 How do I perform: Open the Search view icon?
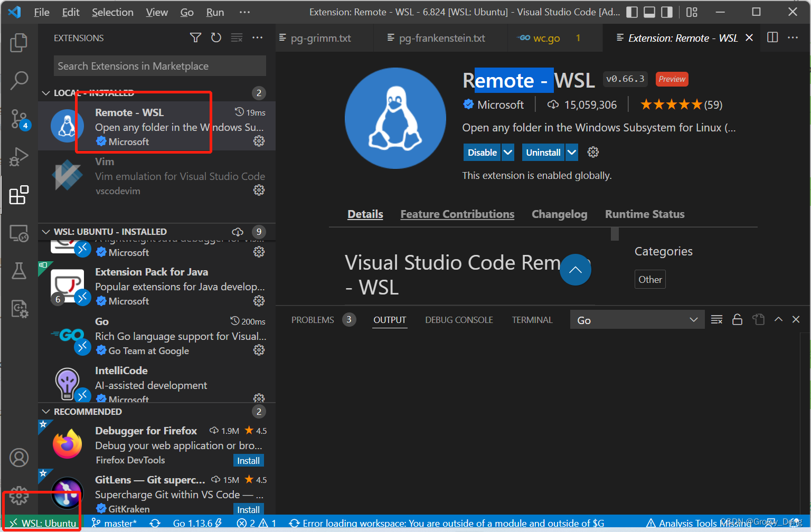[19, 81]
